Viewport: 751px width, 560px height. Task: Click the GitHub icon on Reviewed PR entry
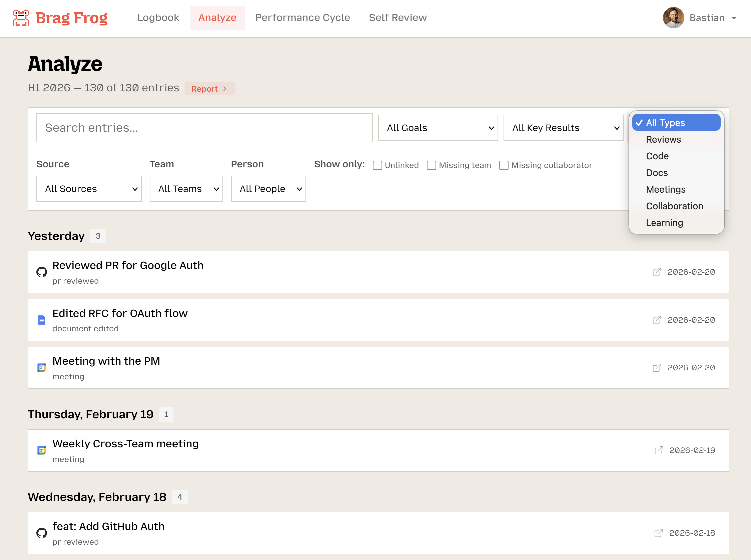(x=41, y=272)
